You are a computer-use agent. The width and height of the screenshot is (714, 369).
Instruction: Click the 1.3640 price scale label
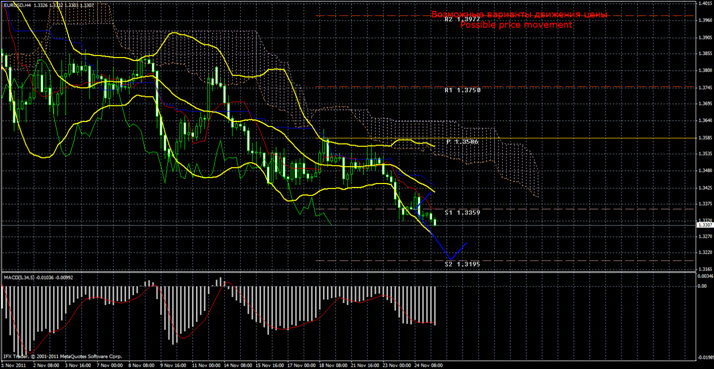tap(705, 121)
